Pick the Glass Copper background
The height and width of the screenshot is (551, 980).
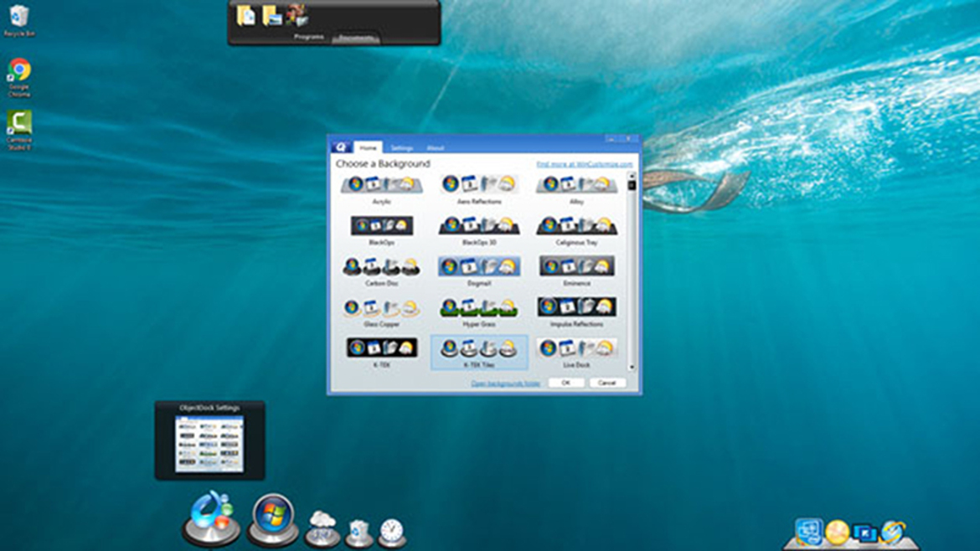(x=381, y=312)
